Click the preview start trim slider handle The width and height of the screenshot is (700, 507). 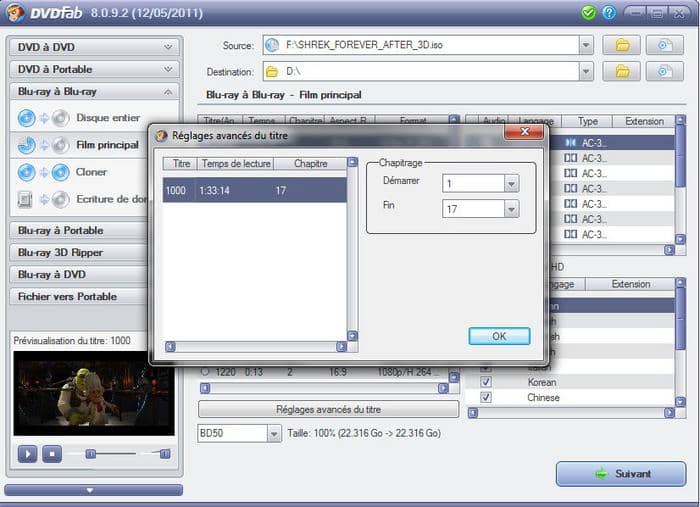[91, 454]
